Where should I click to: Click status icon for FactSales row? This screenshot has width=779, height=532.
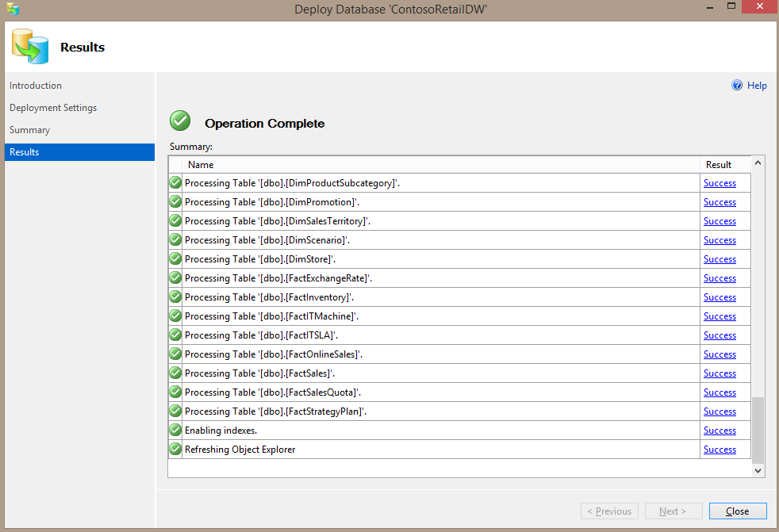click(x=175, y=373)
